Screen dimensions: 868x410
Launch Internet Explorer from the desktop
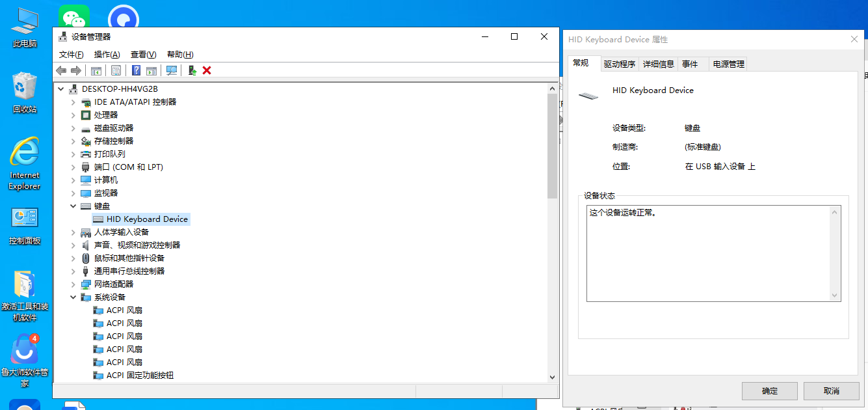coord(25,163)
